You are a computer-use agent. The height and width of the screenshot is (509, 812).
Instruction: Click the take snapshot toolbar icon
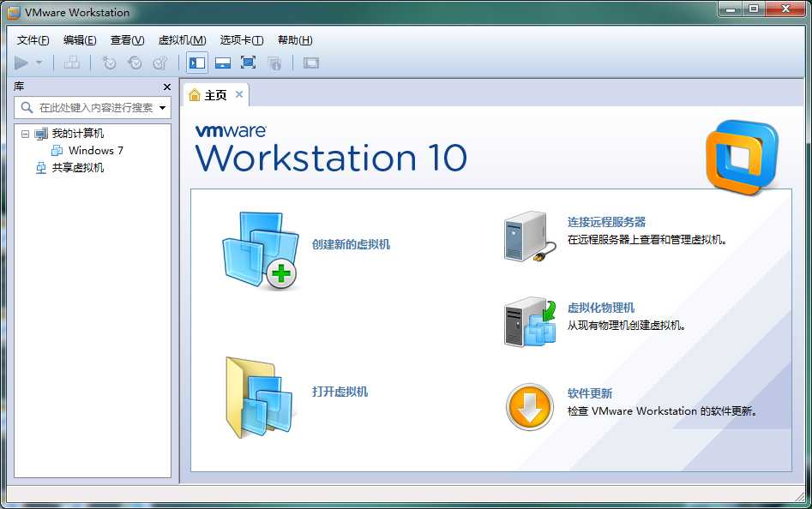click(x=109, y=63)
